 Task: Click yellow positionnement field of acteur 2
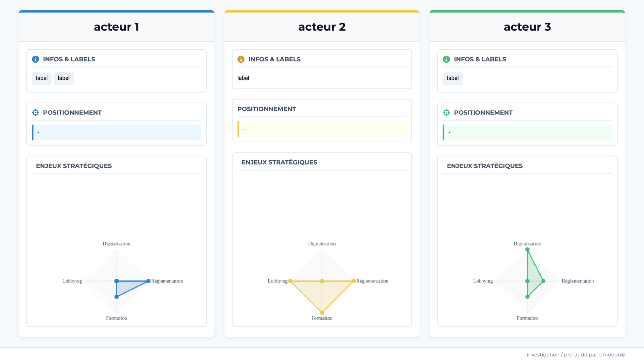coord(322,129)
